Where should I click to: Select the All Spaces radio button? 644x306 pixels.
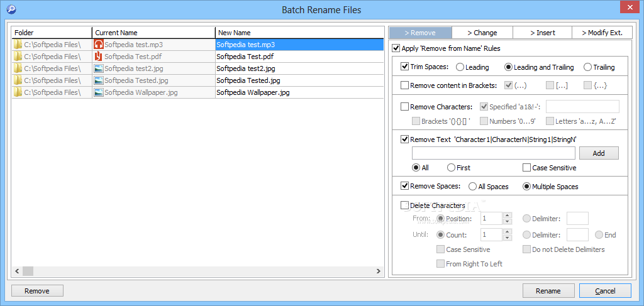(473, 186)
